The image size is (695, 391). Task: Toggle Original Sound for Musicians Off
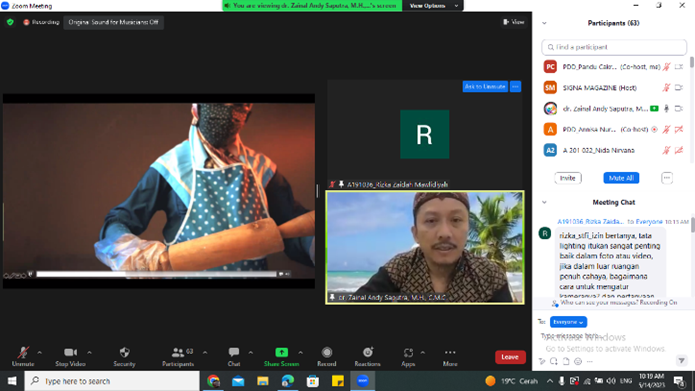(x=113, y=22)
